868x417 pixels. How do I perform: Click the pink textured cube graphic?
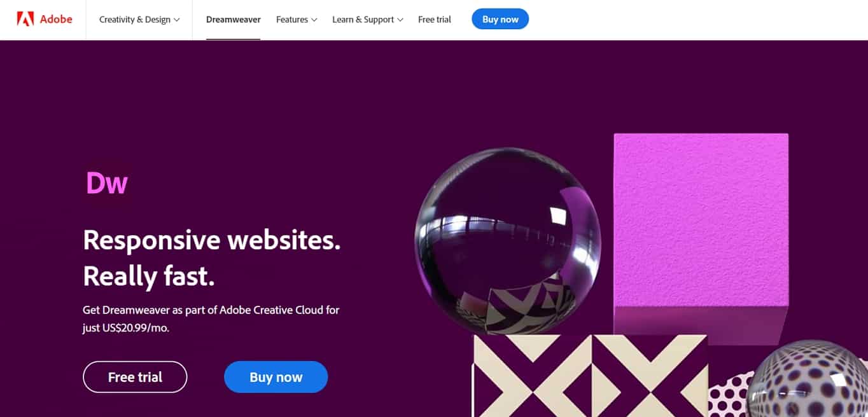point(701,238)
